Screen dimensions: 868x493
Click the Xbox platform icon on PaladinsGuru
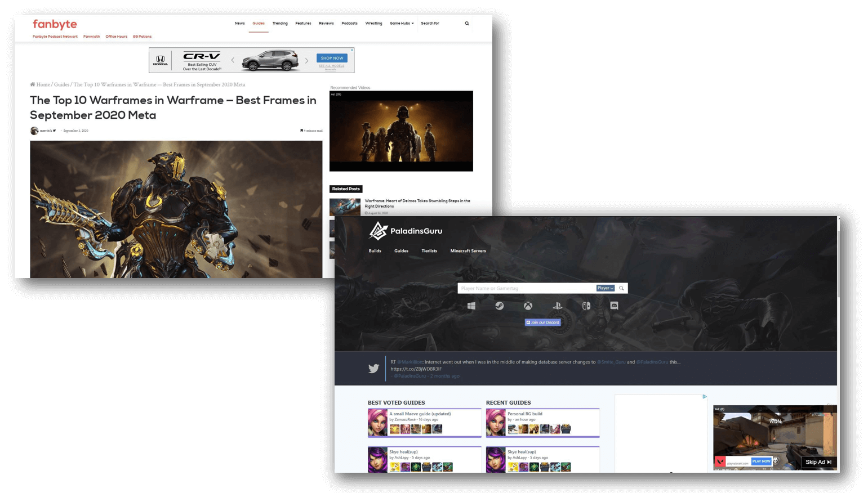(x=528, y=306)
